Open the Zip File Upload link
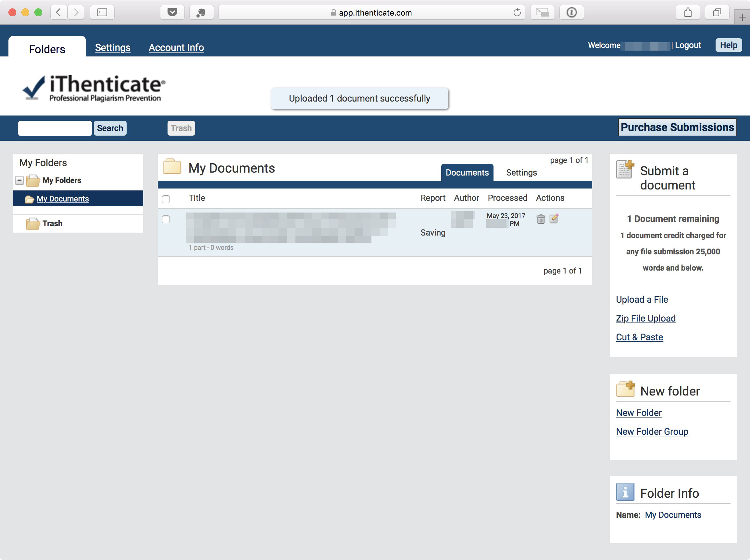The height and width of the screenshot is (560, 750). pos(645,318)
